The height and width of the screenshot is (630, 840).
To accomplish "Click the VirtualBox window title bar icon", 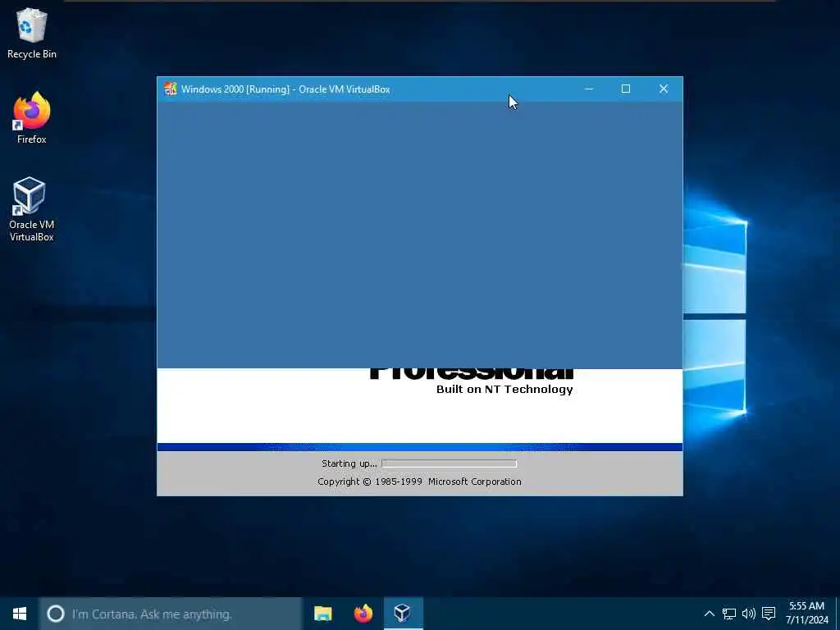I will pos(171,89).
